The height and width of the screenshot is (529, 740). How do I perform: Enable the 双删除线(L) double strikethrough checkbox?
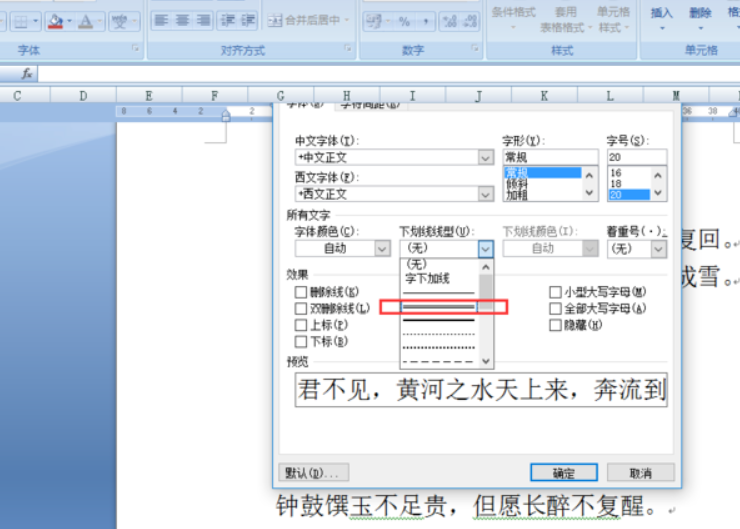[x=301, y=309]
